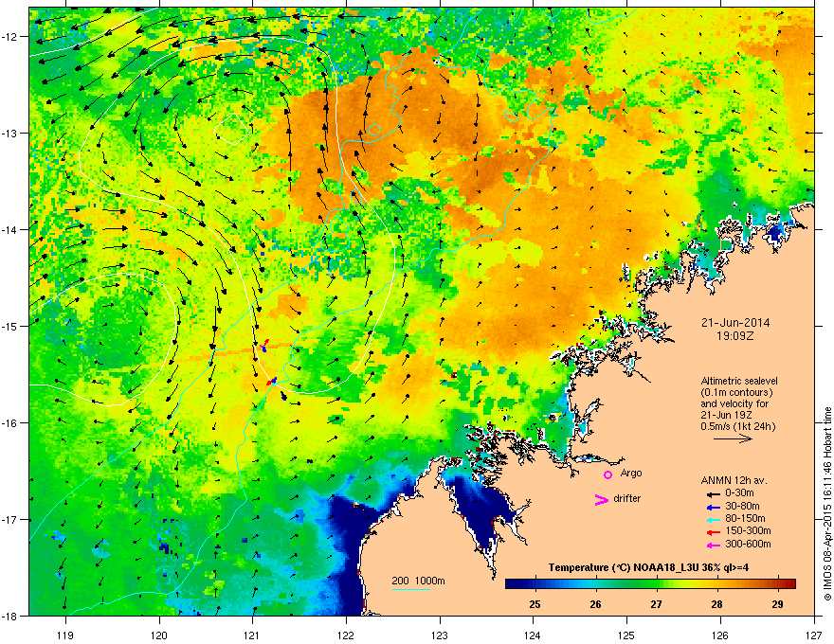The height and width of the screenshot is (644, 834).
Task: Click the -16 latitude axis label
Action: tap(10, 423)
